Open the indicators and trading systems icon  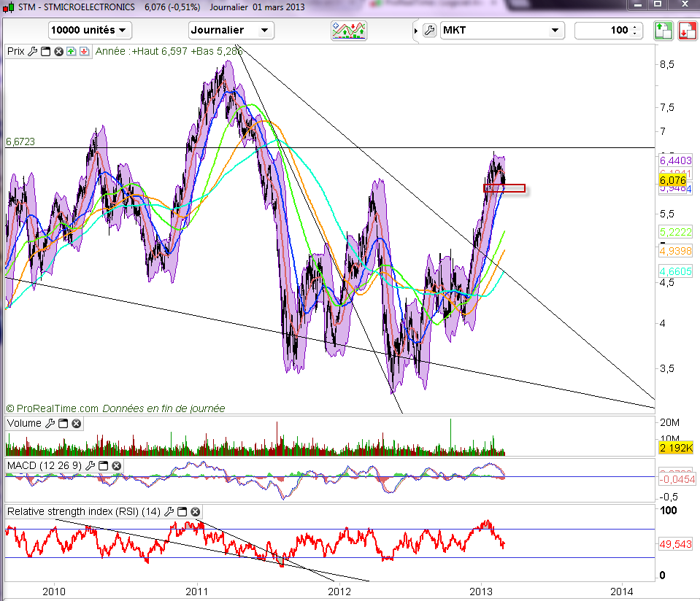tap(349, 31)
